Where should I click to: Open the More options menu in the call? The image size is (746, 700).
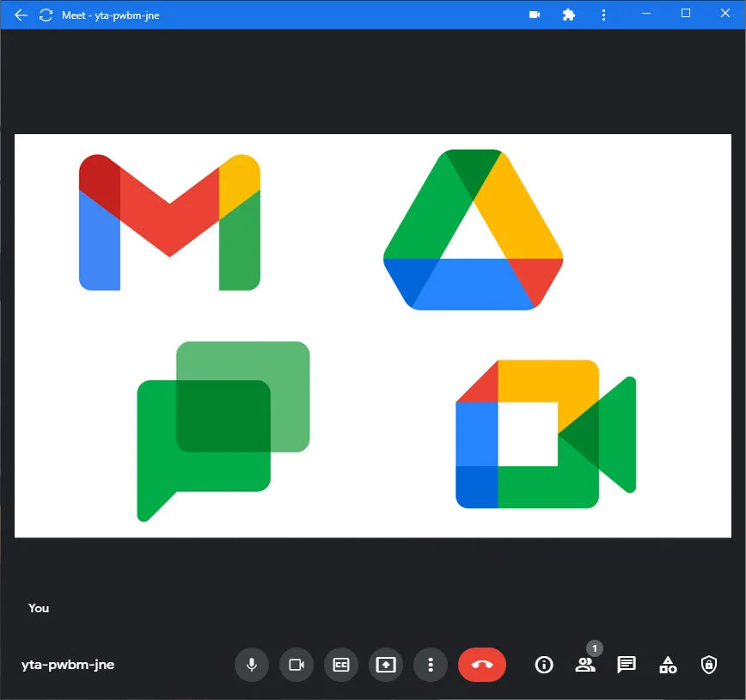pyautogui.click(x=431, y=664)
